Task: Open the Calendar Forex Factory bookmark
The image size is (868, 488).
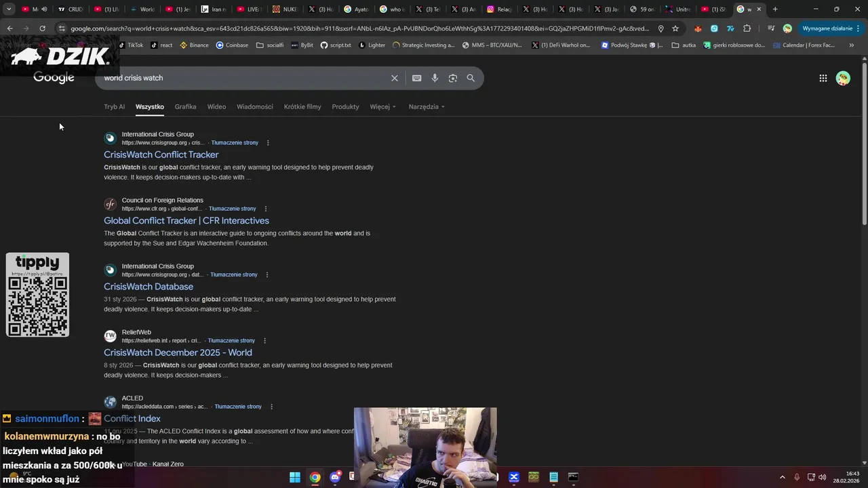Action: click(x=803, y=45)
